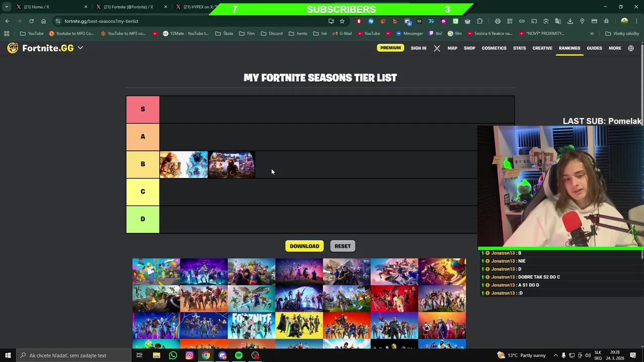The image size is (644, 362).
Task: Click the Simpsons season thumbnail in the pool
Action: point(156,271)
